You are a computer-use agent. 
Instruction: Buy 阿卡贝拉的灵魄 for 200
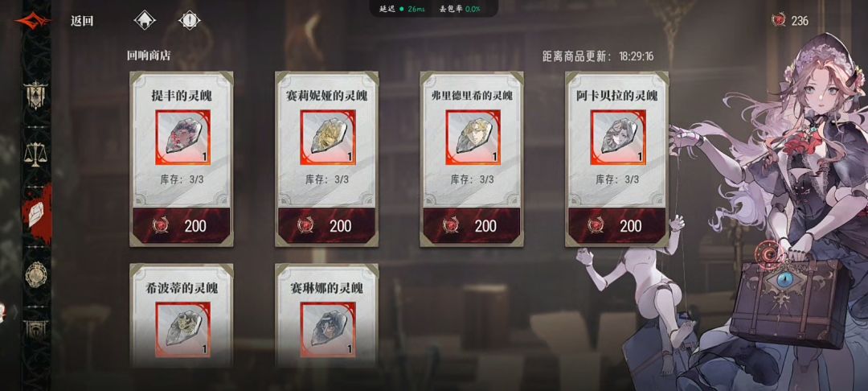click(617, 225)
